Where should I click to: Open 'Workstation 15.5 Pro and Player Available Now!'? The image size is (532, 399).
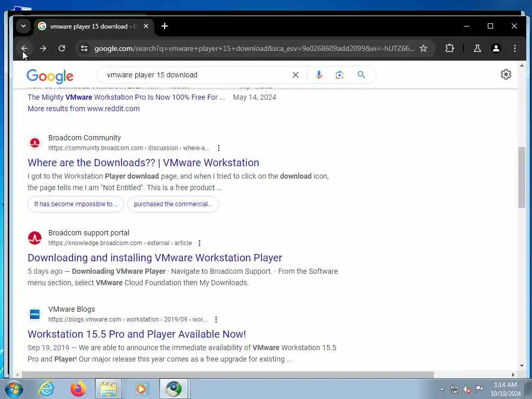click(x=137, y=334)
